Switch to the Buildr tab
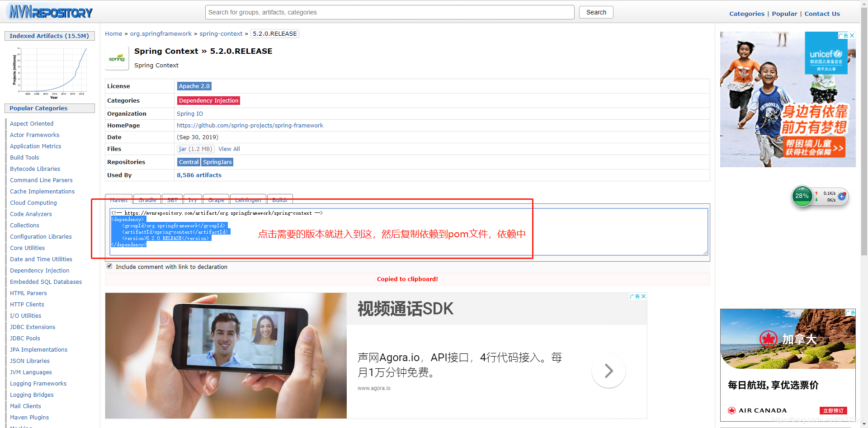Screen dimensions: 868x428 [x=280, y=199]
